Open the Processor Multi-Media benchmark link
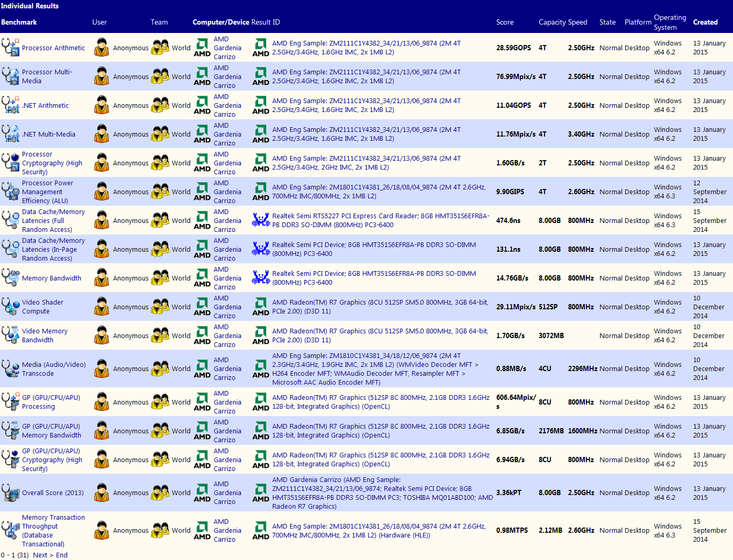This screenshot has width=733, height=560. point(47,76)
